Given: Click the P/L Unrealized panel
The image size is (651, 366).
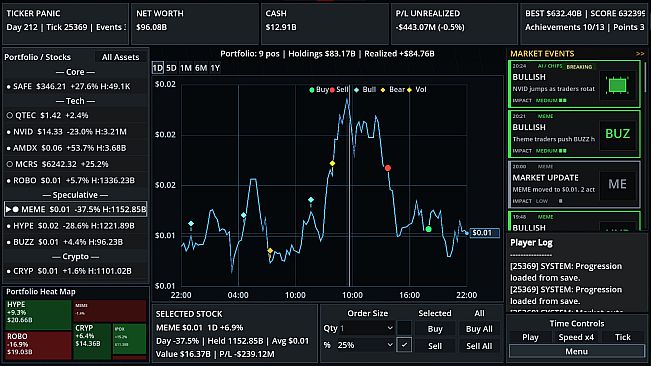Looking at the screenshot, I should (454, 23).
